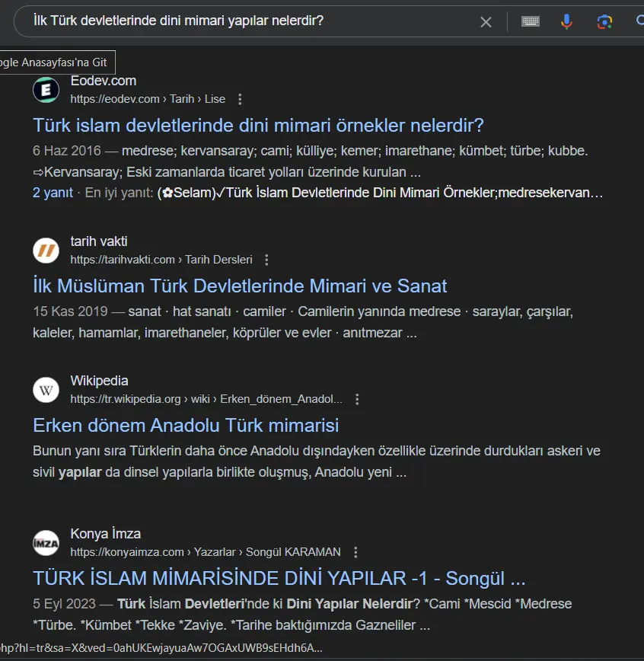
Task: Click the 'tarih vakti' site name
Action: tap(99, 241)
